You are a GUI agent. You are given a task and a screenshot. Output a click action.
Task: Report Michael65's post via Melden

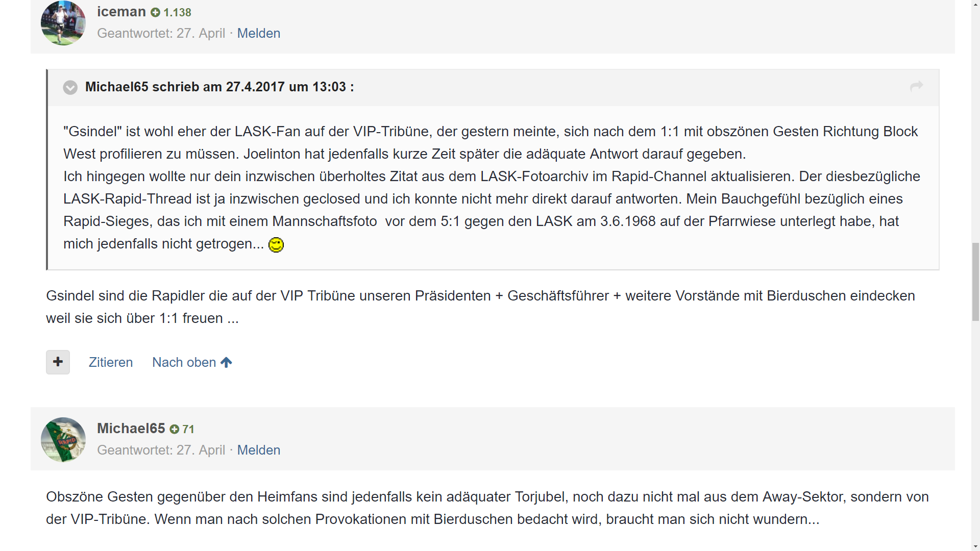pyautogui.click(x=259, y=450)
